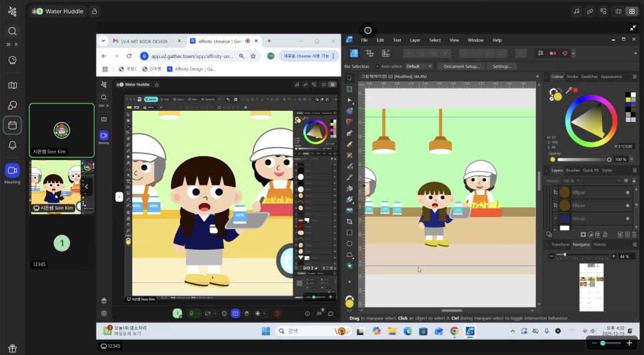Click the colour picker eyedropper icon
The height and width of the screenshot is (355, 644).
click(x=569, y=90)
